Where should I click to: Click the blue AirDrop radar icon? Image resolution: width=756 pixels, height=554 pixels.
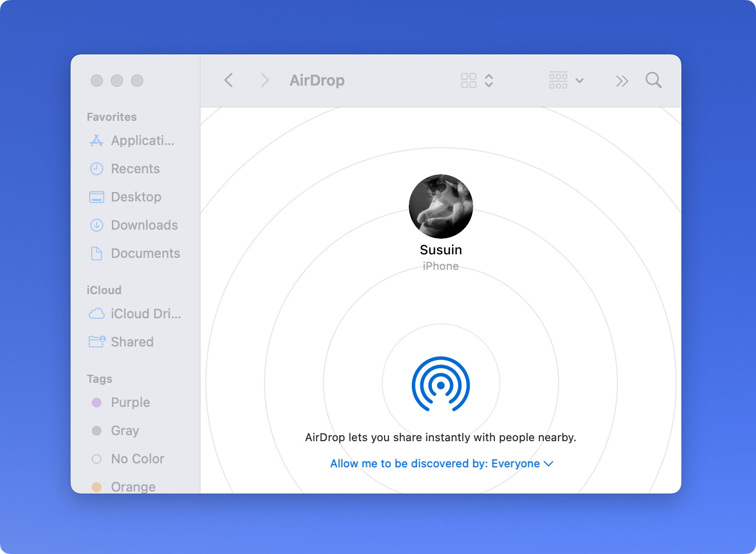click(441, 384)
